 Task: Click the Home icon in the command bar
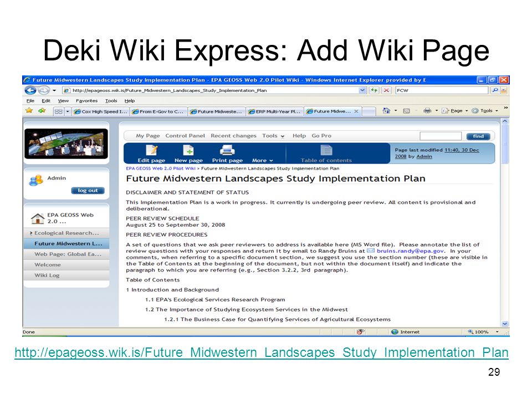(x=386, y=111)
